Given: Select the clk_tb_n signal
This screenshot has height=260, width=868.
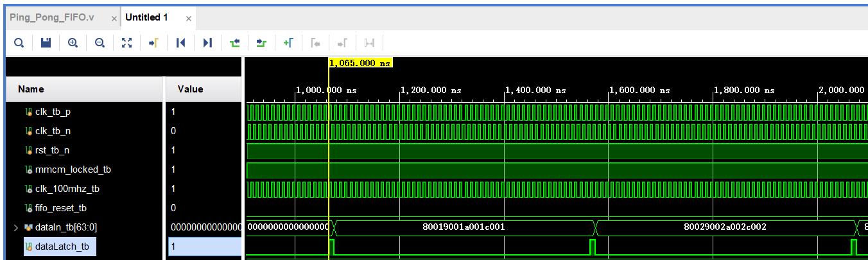Looking at the screenshot, I should tap(53, 131).
